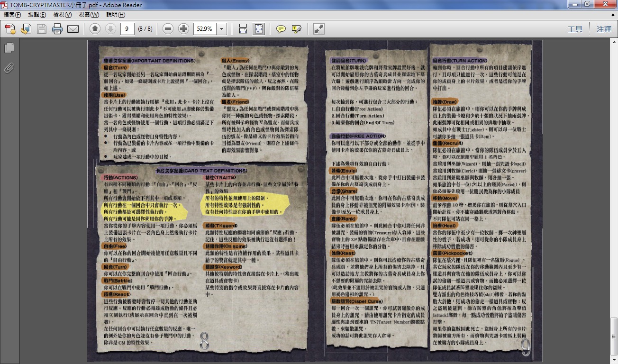Click the email envelope icon
This screenshot has height=364, width=618.
pos(73,29)
